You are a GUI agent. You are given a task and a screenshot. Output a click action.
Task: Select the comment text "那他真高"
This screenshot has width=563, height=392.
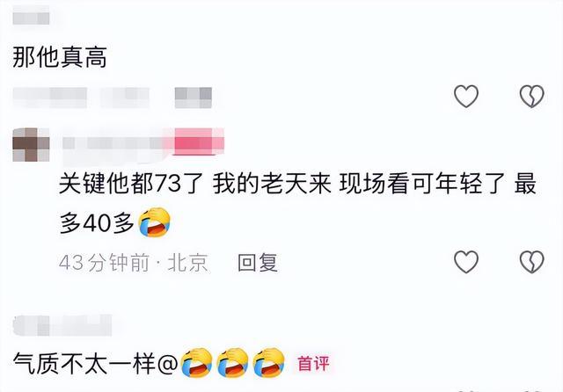pos(60,57)
